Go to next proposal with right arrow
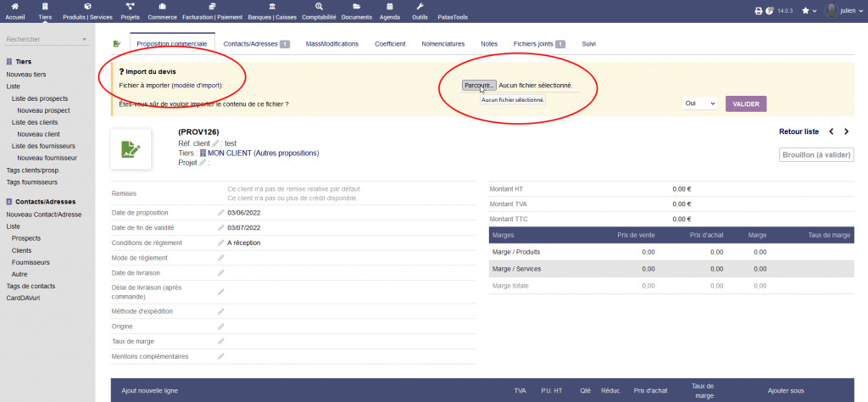 (846, 131)
